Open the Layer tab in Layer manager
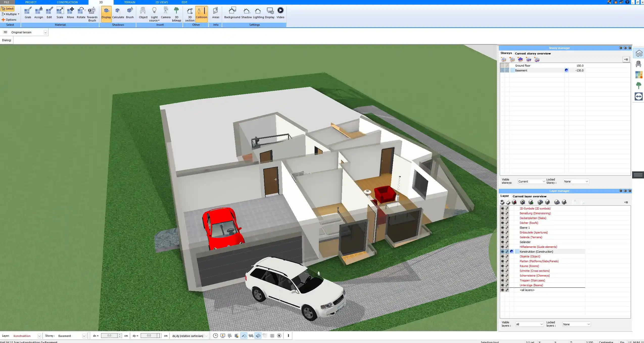644x343 pixels. tap(505, 196)
